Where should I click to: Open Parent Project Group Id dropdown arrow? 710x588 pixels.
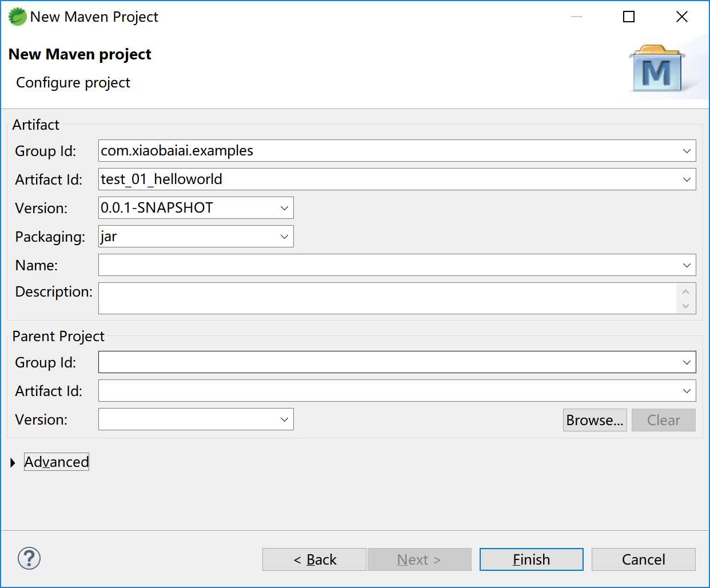[x=687, y=362]
